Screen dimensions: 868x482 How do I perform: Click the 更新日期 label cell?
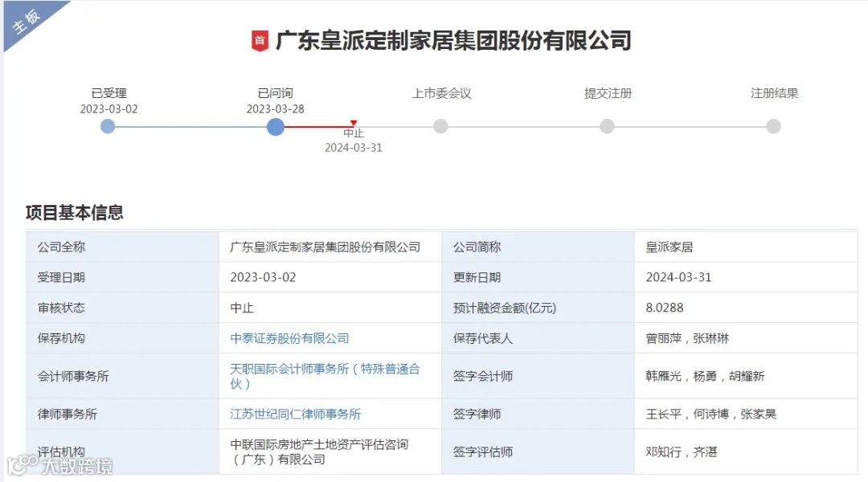[538, 277]
